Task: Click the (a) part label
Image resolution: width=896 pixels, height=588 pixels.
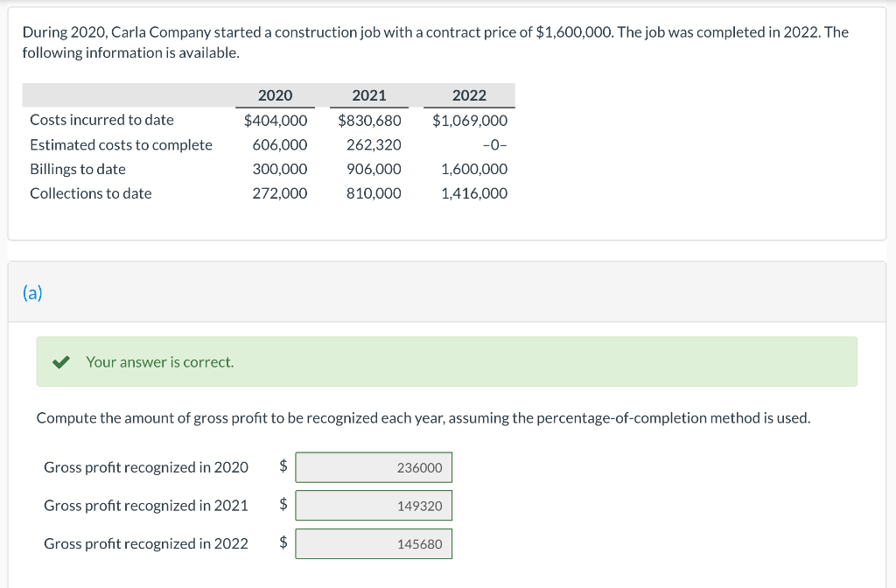Action: click(32, 292)
